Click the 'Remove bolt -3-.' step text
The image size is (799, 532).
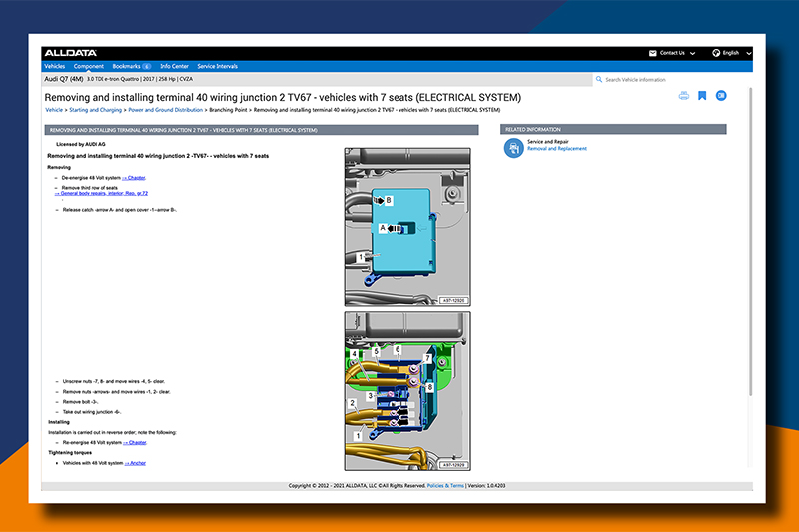pos(80,402)
